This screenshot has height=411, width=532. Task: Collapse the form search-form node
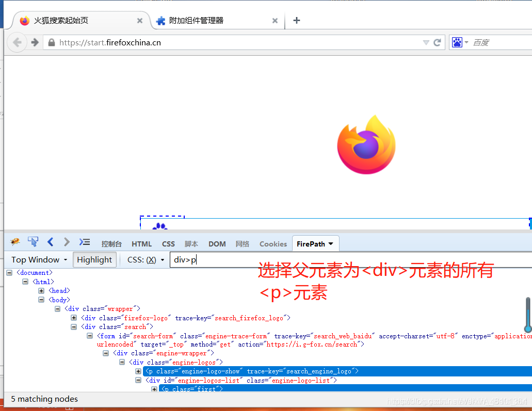90,336
